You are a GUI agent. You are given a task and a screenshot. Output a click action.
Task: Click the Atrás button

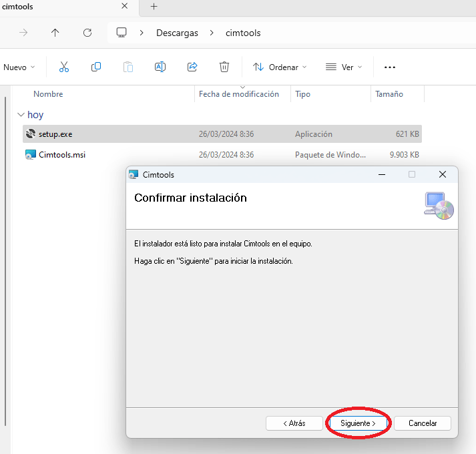pyautogui.click(x=294, y=423)
